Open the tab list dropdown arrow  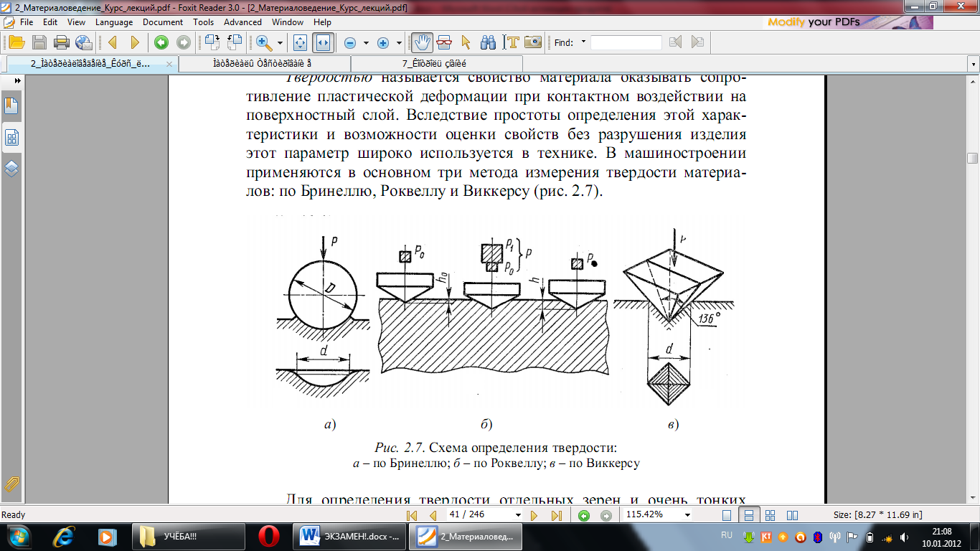[x=974, y=65]
